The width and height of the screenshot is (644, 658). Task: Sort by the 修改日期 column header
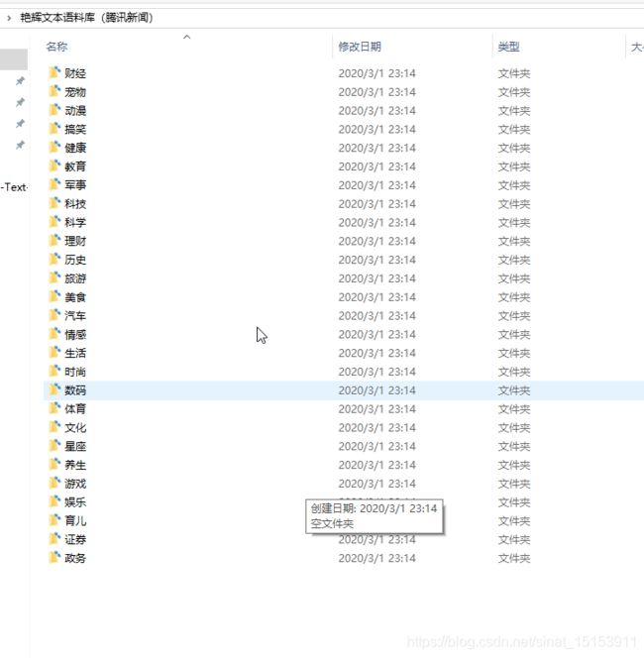(360, 47)
